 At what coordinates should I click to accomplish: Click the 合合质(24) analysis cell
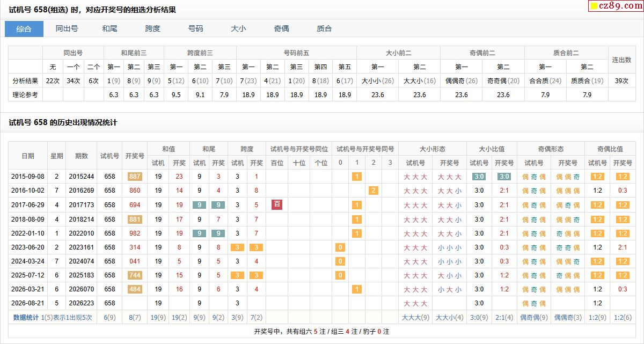[545, 81]
